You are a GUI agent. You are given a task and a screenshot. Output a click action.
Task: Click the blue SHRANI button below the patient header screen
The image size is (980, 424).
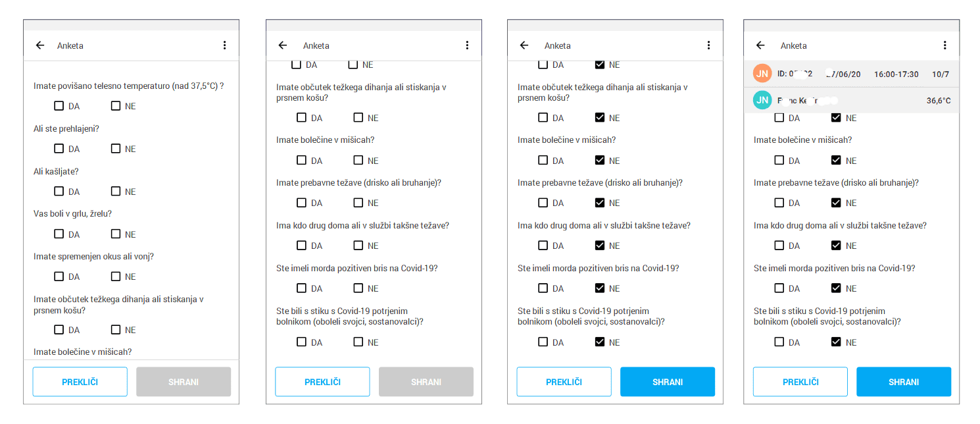coord(904,382)
